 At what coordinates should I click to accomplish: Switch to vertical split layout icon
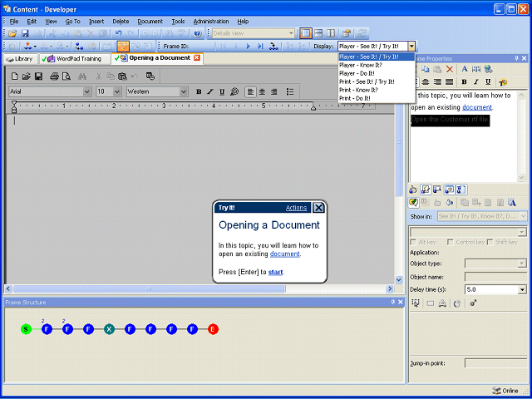point(331,33)
